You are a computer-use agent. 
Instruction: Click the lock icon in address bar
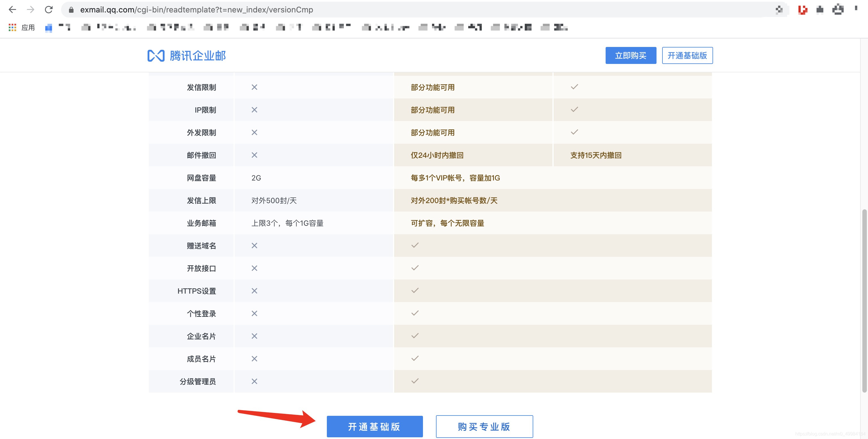coord(71,10)
